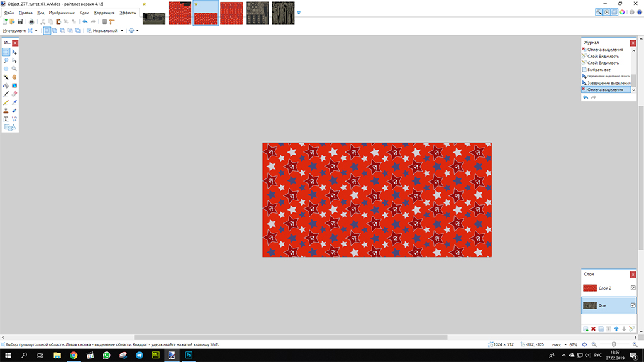Choose the Text tool in Tools panel

tap(6, 118)
